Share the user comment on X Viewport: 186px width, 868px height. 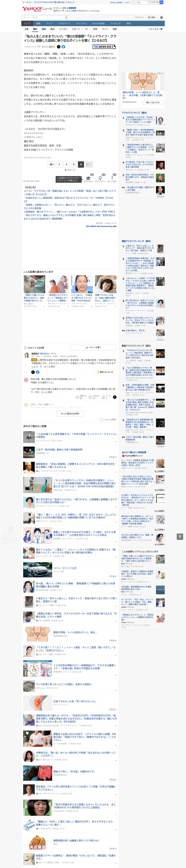click(114, 397)
